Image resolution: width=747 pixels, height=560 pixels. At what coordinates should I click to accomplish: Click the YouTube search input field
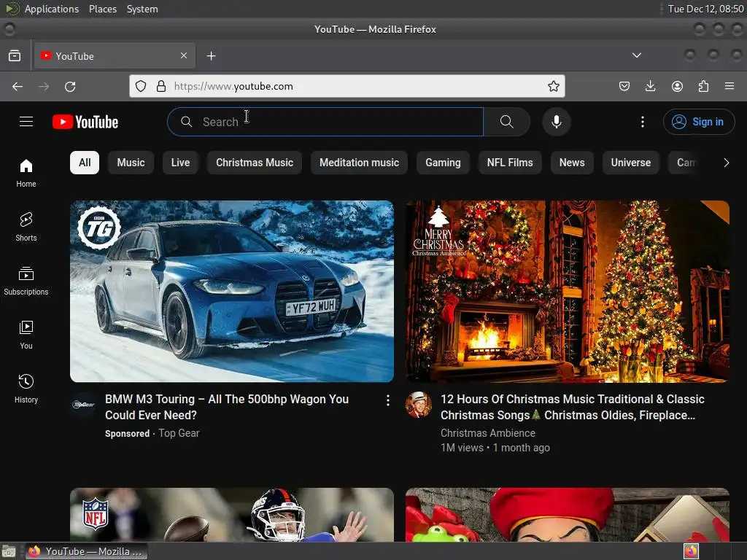[325, 122]
